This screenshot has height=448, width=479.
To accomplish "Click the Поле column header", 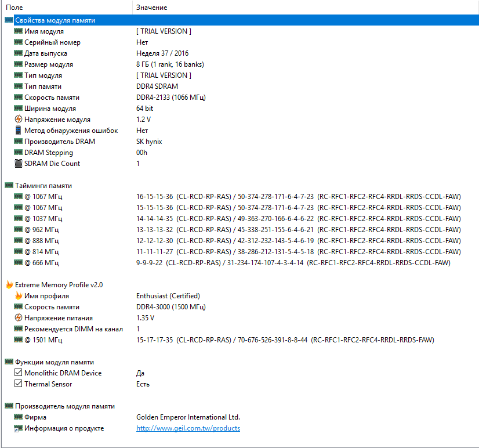I will [14, 8].
